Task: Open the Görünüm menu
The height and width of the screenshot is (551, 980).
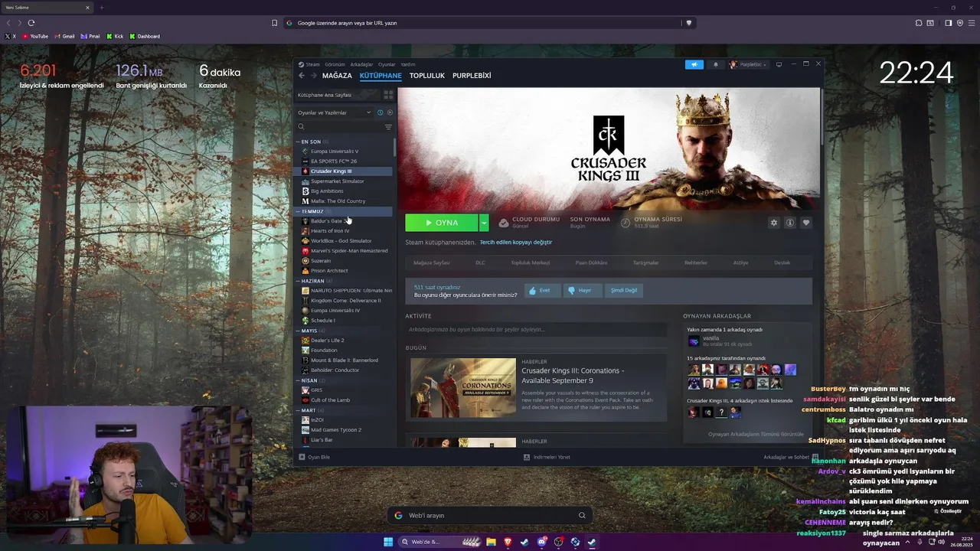Action: (335, 64)
